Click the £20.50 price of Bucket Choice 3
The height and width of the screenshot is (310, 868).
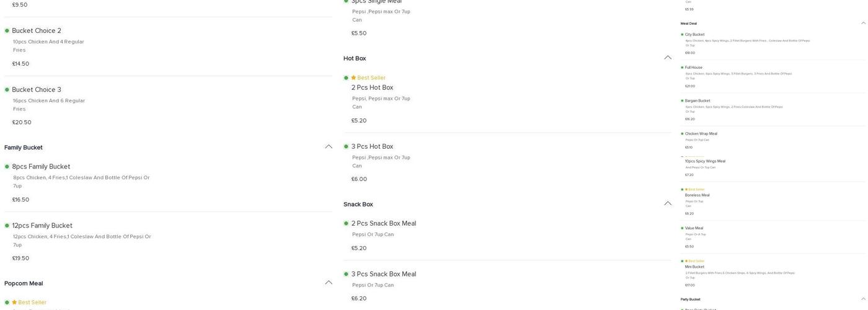click(x=22, y=123)
